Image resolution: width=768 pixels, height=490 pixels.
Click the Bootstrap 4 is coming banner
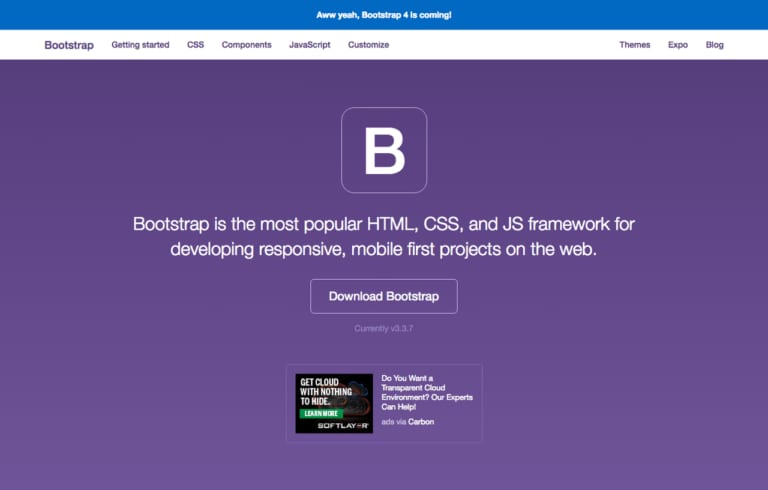pyautogui.click(x=384, y=15)
